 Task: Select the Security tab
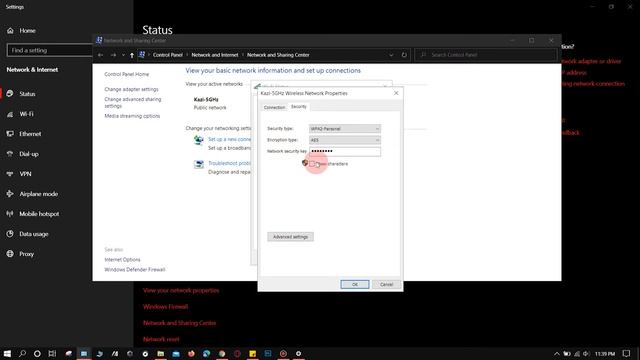298,107
